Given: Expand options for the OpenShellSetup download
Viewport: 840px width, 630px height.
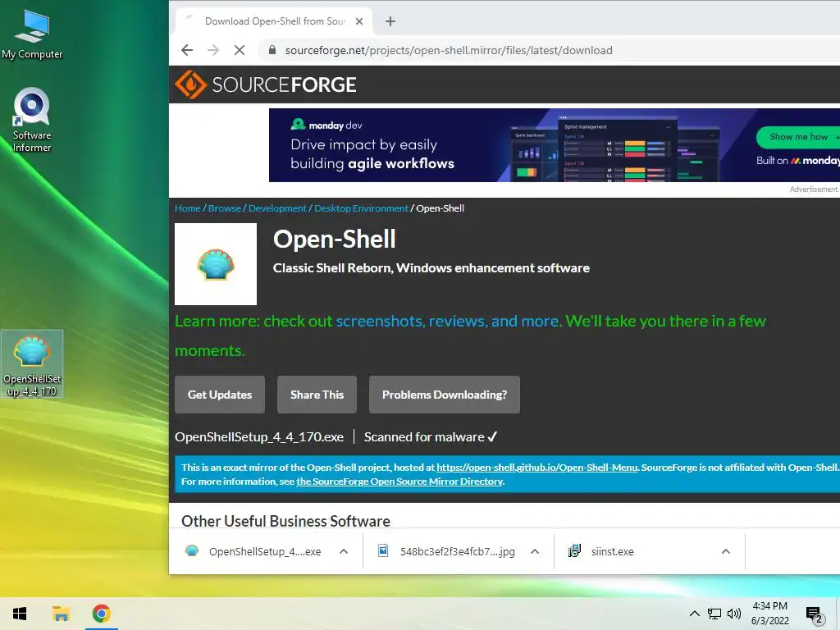Looking at the screenshot, I should [344, 551].
